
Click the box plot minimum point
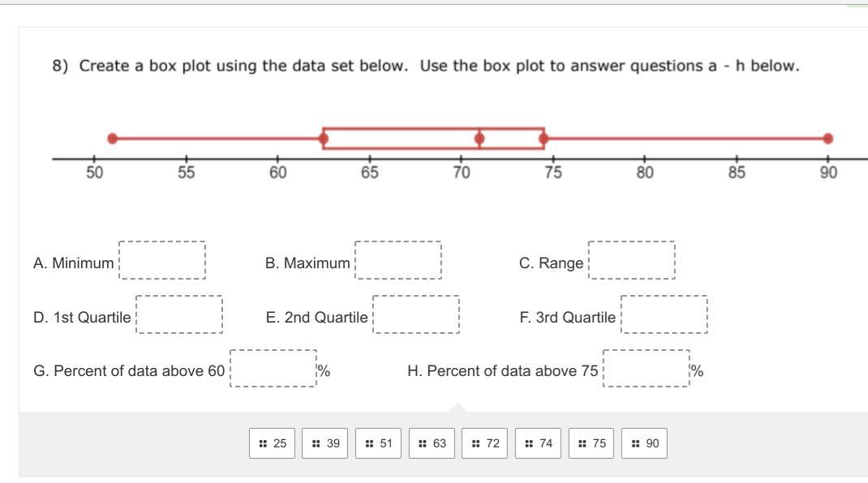coord(113,139)
